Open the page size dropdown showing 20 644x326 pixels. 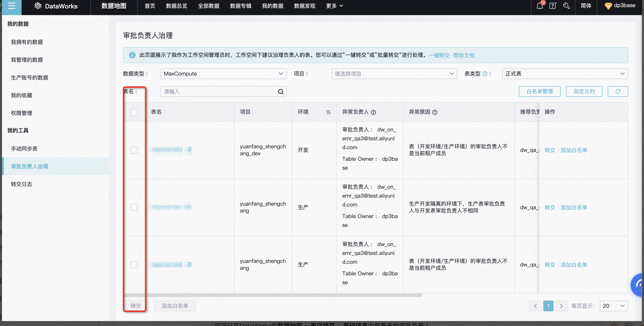click(613, 306)
